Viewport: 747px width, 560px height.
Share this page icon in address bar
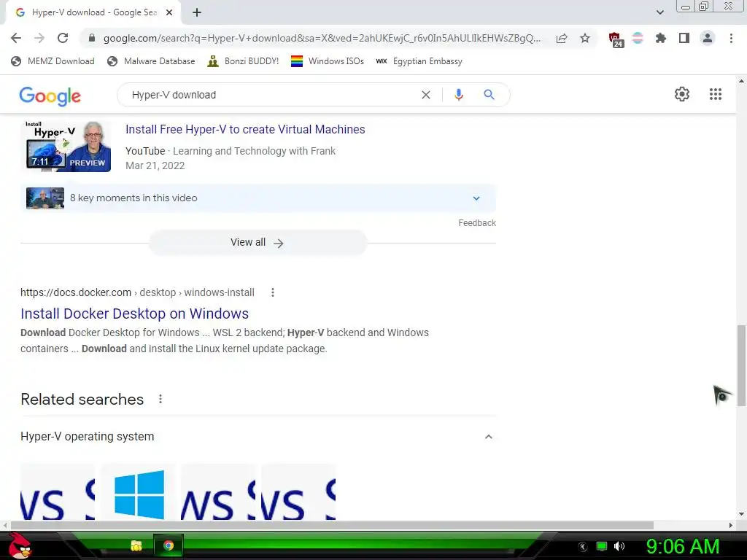tap(562, 38)
